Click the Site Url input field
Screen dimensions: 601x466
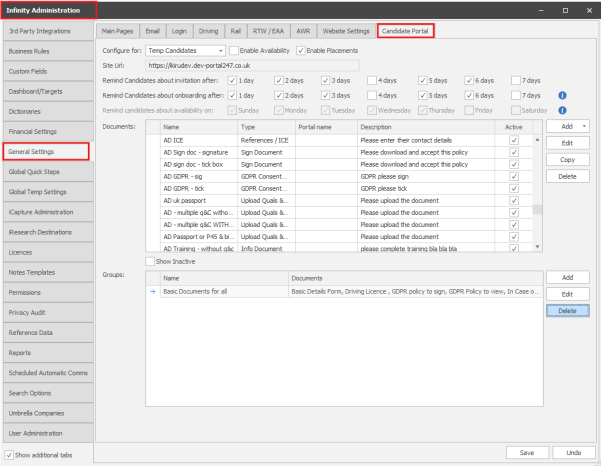252,66
